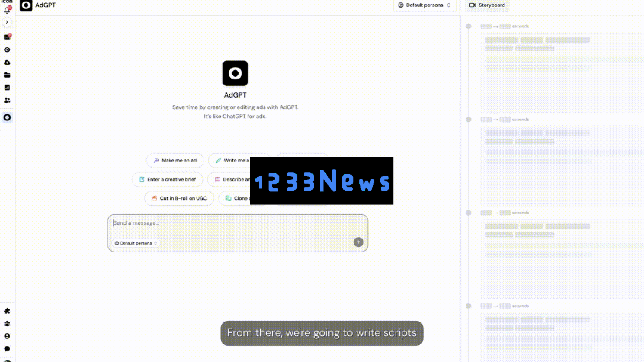
Task: Select the first storyboard timeline marker
Action: (469, 26)
